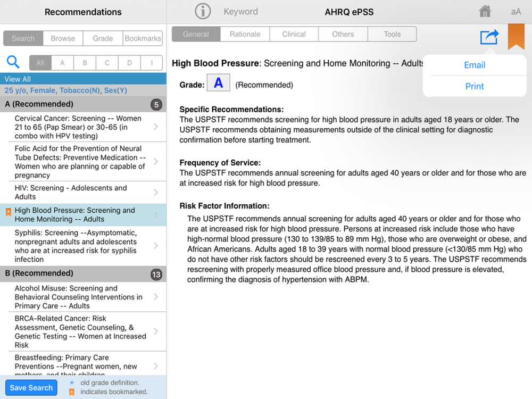Tap the View All bar

tap(83, 79)
